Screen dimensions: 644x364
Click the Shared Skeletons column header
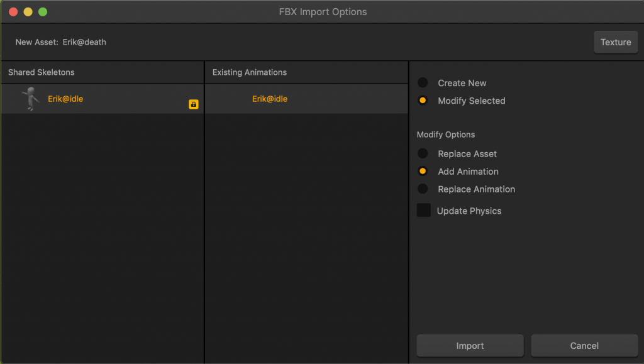point(103,72)
